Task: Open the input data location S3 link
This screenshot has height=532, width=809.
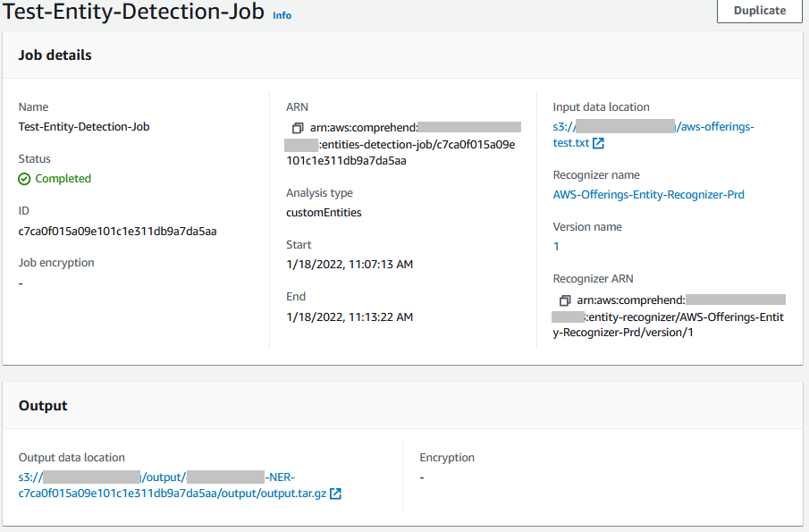Action: 653,135
